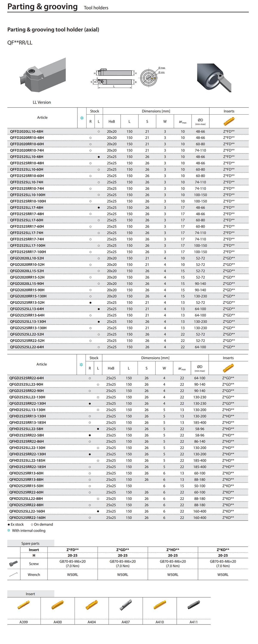Click the A411 page reference label
This screenshot has width=258, height=644.
[x=193, y=622]
